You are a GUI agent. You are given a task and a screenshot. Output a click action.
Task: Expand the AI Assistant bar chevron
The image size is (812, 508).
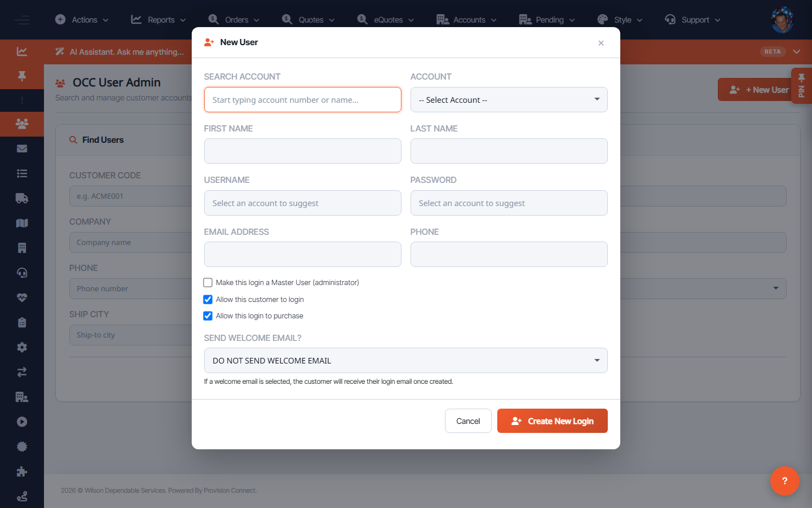point(797,52)
